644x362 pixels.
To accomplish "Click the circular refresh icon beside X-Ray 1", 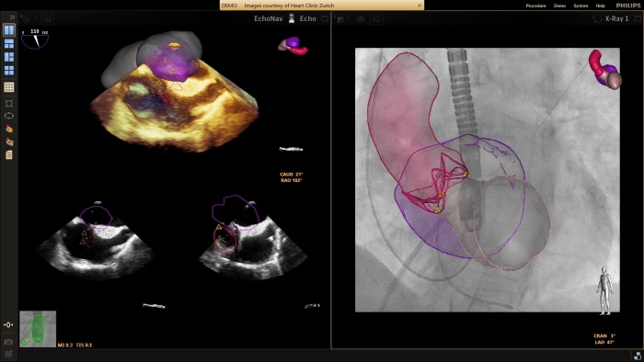I will [597, 19].
